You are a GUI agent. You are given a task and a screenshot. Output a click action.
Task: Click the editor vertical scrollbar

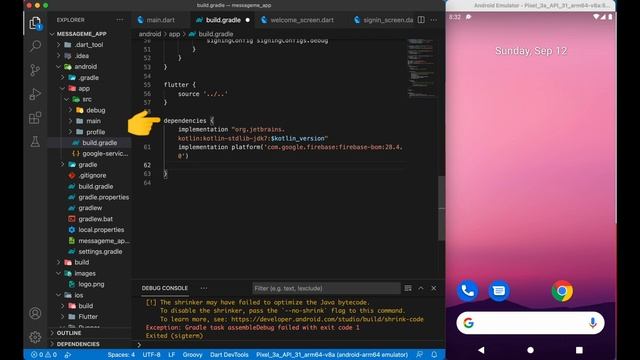coord(441,208)
